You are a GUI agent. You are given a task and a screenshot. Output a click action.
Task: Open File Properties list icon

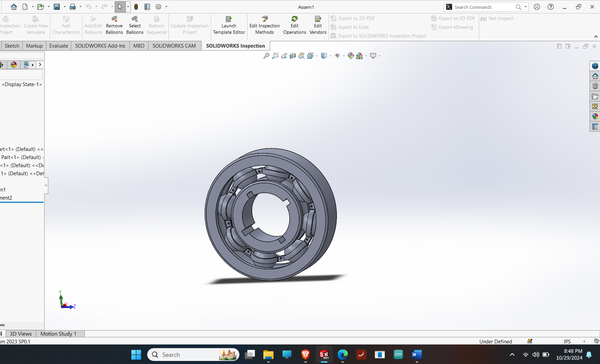click(147, 7)
